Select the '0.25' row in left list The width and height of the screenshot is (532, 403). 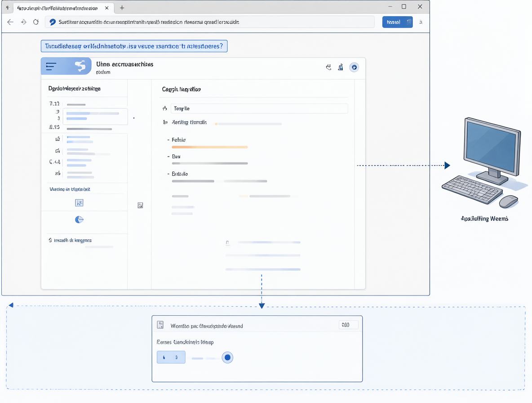tap(80, 128)
